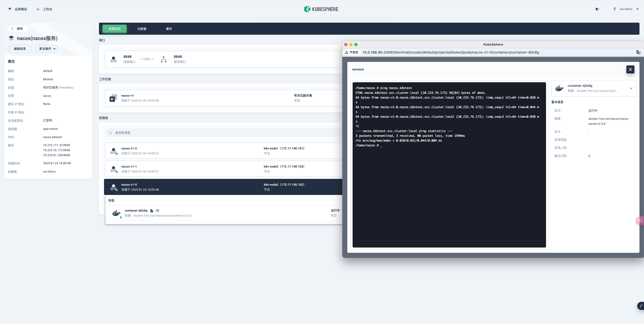Viewport: 644px width, 324px height.
Task: Click 运行中 status in terminal sidebar
Action: [593, 111]
